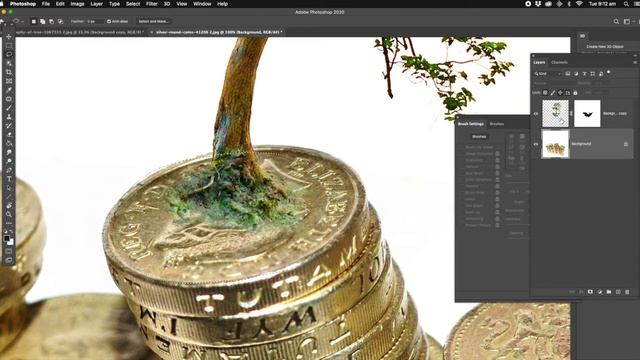
Task: Select the Crop tool
Action: pyautogui.click(x=9, y=72)
